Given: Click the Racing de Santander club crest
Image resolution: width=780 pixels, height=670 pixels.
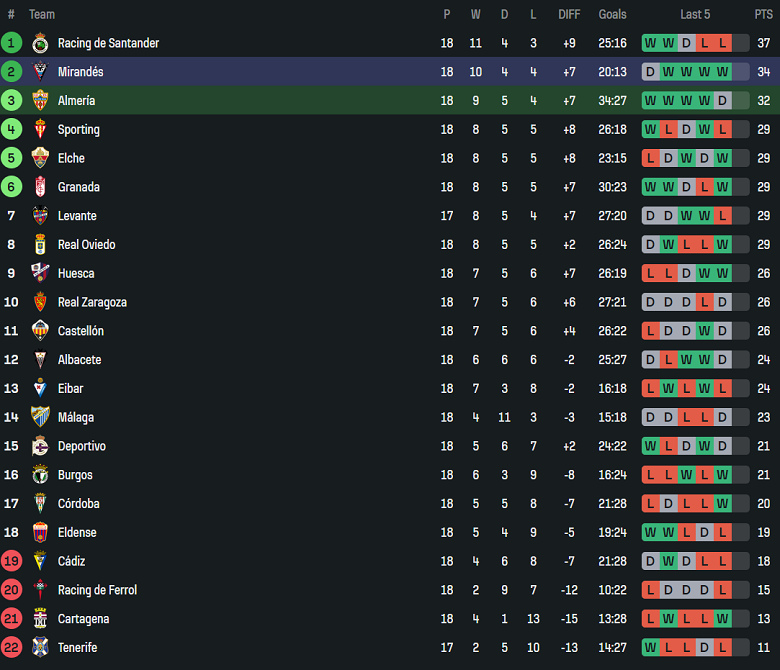Looking at the screenshot, I should point(40,43).
